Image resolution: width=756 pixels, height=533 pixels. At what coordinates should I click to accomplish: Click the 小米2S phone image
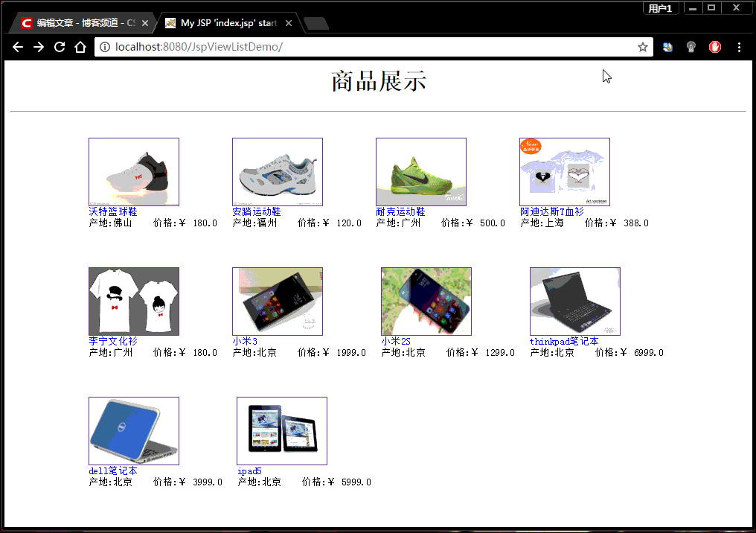pos(426,301)
